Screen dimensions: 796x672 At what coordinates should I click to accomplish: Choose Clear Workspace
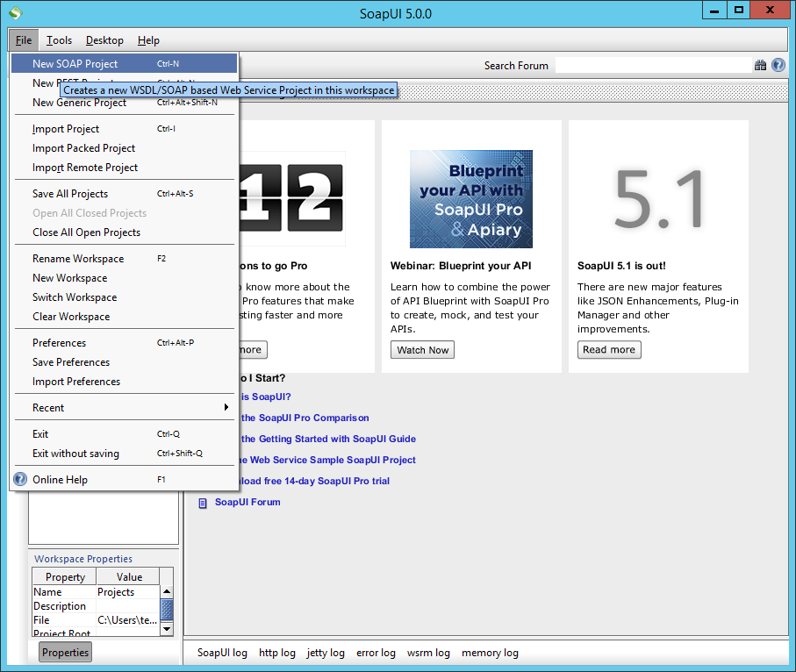(124, 317)
